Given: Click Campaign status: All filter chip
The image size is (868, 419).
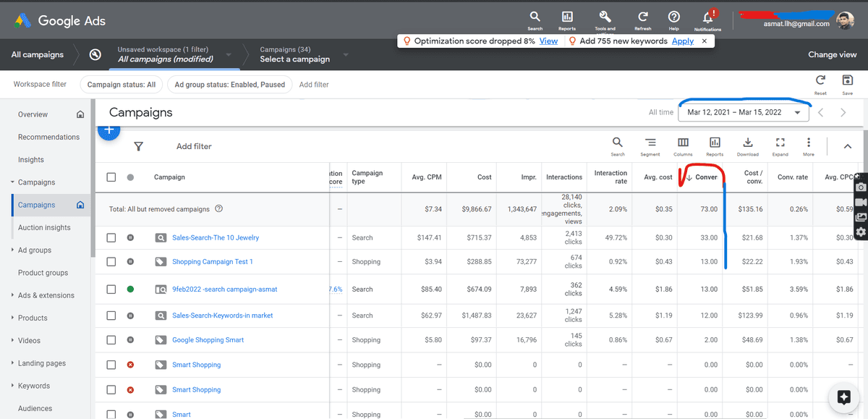Looking at the screenshot, I should click(x=122, y=85).
